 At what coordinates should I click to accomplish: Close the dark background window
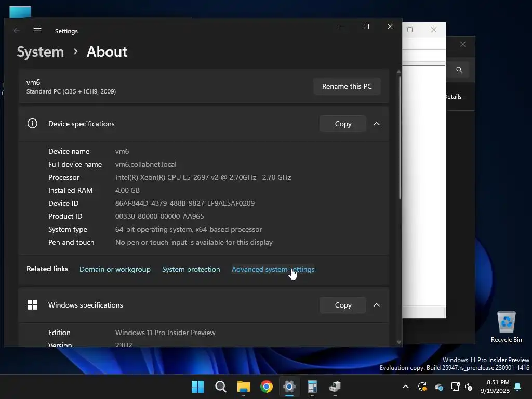463,45
